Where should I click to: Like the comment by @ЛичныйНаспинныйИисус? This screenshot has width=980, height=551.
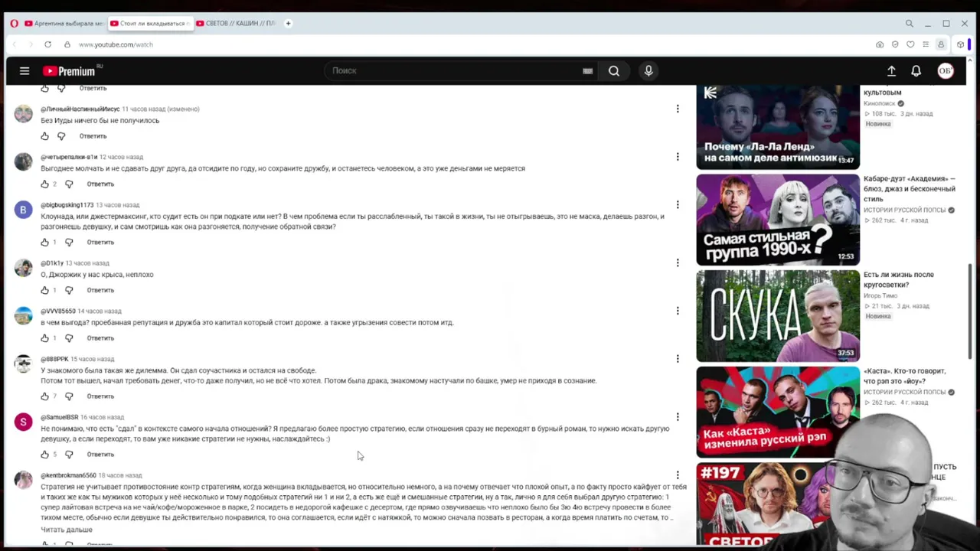pyautogui.click(x=44, y=136)
